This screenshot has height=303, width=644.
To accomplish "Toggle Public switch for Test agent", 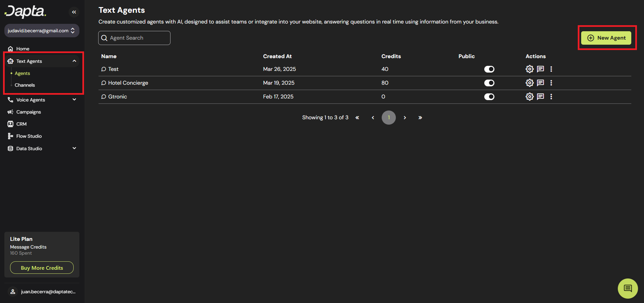I will 489,69.
